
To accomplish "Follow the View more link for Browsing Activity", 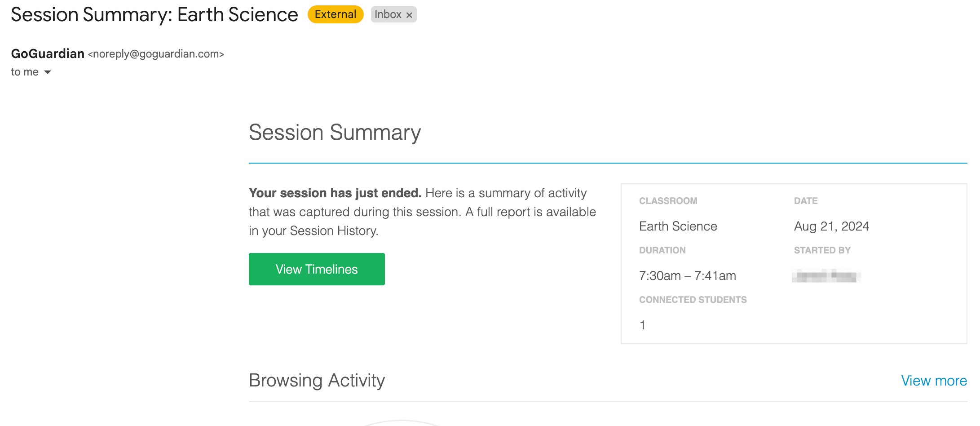I will [934, 381].
